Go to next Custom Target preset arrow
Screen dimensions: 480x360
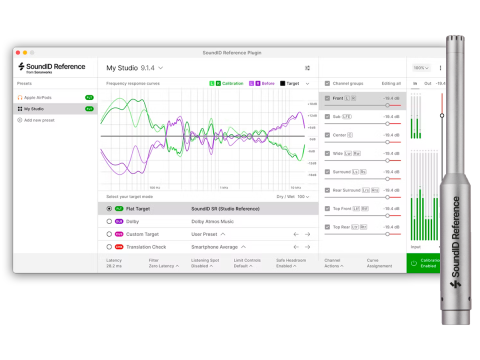(x=307, y=234)
